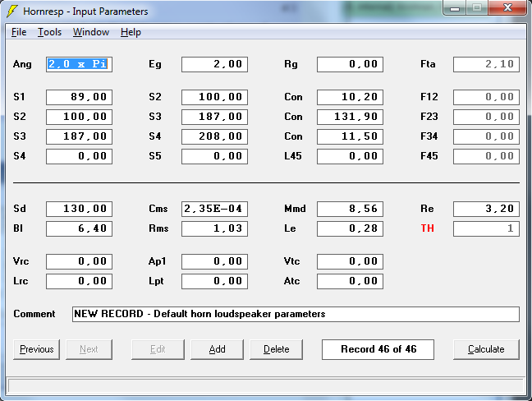This screenshot has width=532, height=401.
Task: Select the S1 field with 89,00
Action: (x=79, y=97)
